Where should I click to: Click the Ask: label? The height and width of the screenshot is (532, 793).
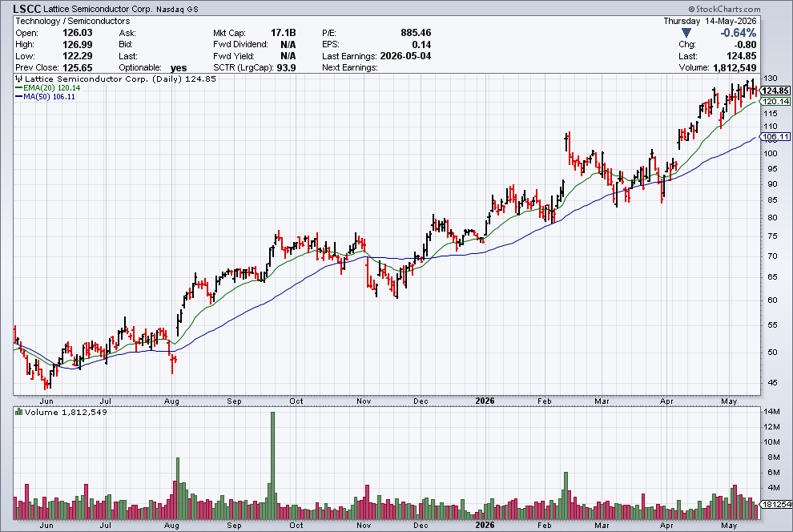point(127,33)
